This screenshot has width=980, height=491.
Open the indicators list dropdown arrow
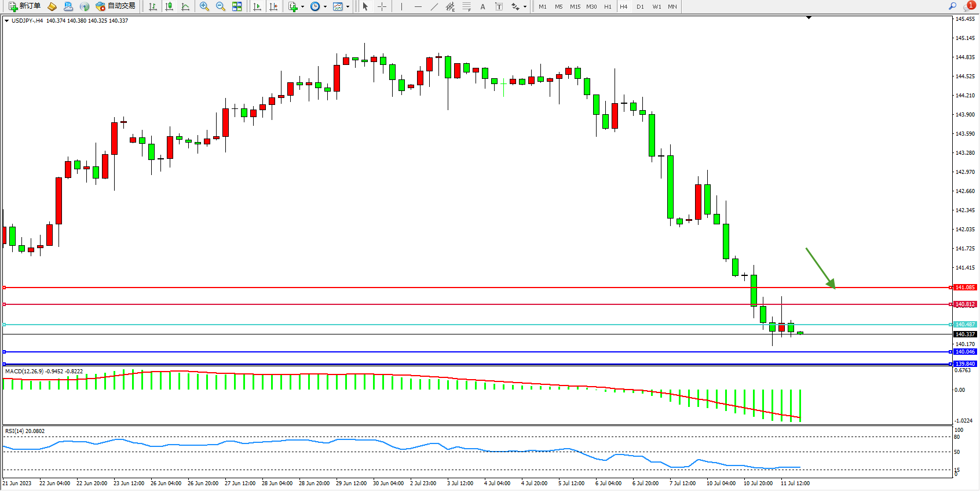(302, 7)
